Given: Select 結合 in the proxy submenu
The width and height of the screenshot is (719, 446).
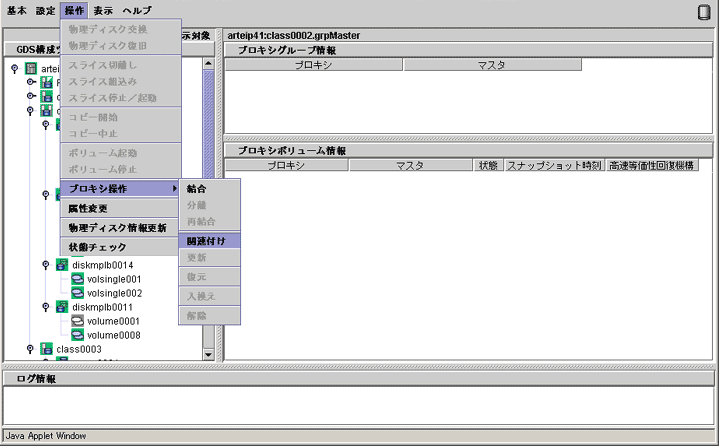Looking at the screenshot, I should pos(196,189).
